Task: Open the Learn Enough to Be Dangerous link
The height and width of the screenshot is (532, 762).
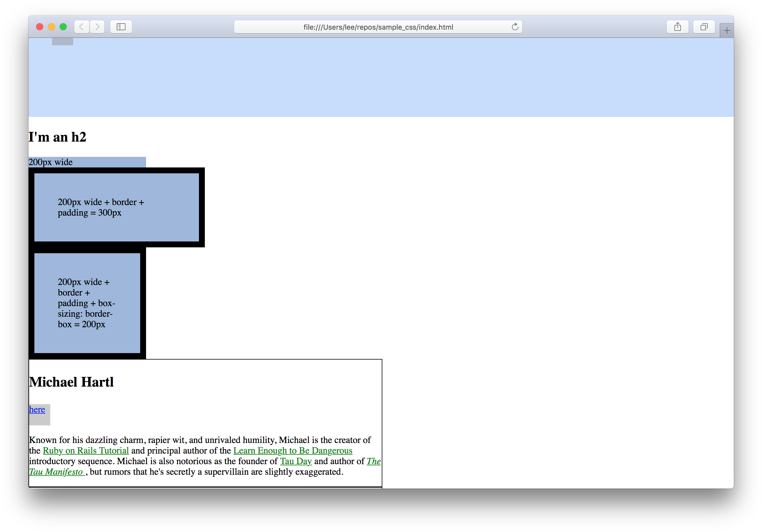Action: point(293,450)
